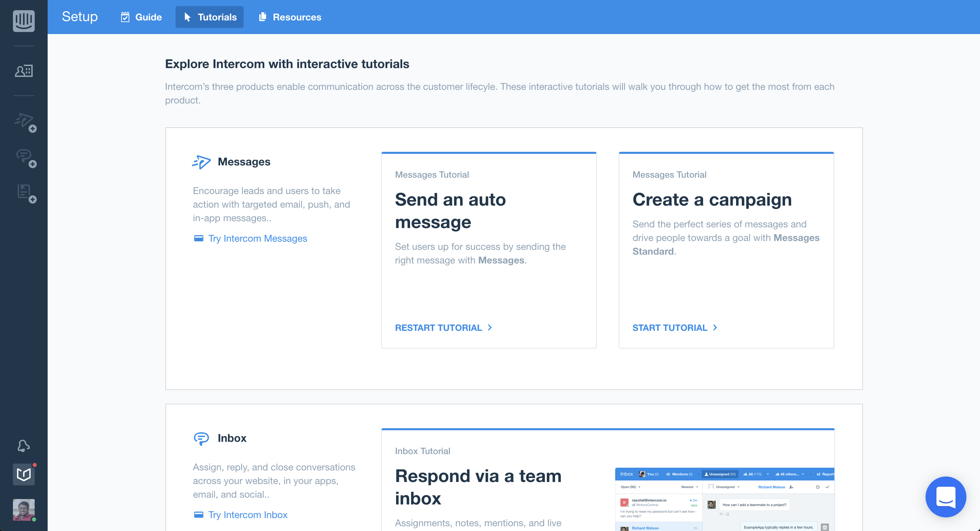Click the Messages section paper-plane icon
980x531 pixels.
[201, 162]
